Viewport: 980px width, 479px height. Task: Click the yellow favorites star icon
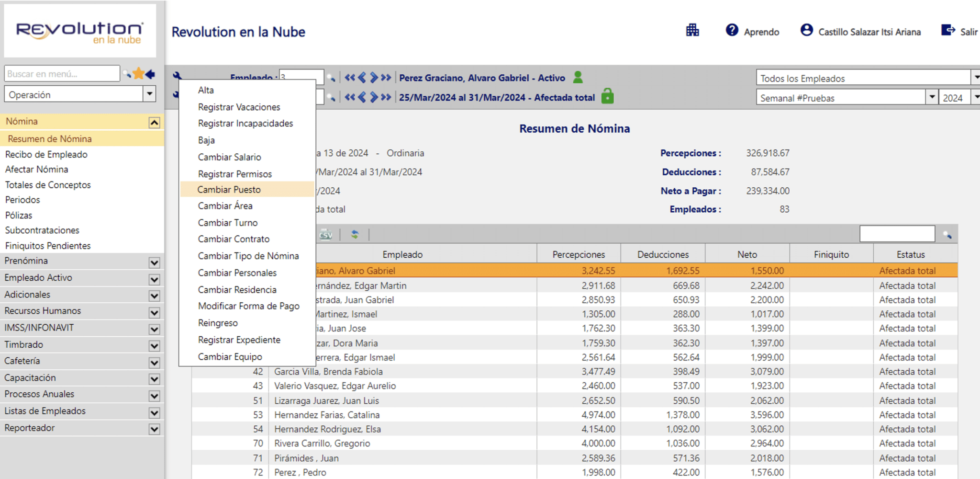click(x=138, y=74)
